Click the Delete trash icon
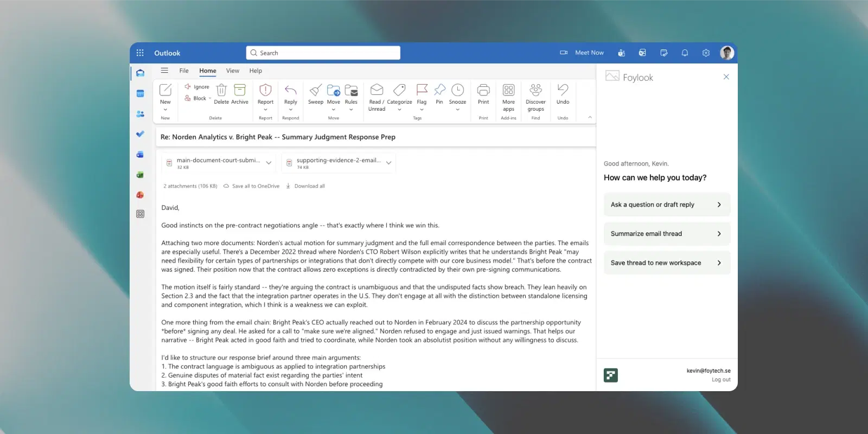Screen dimensions: 868x434 [221, 90]
